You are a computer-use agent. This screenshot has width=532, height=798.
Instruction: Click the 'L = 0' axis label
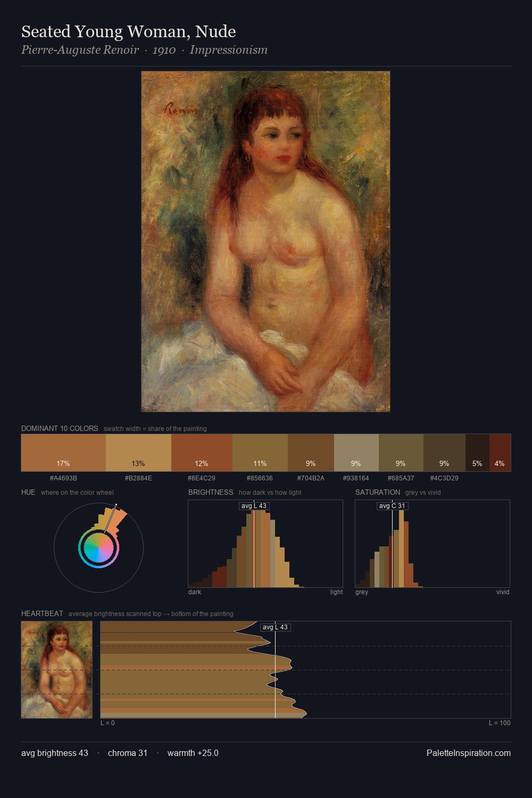coord(107,722)
